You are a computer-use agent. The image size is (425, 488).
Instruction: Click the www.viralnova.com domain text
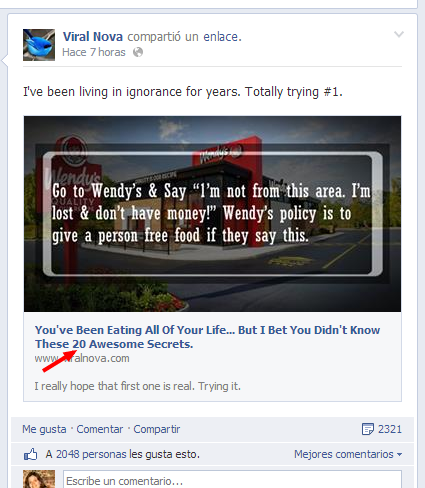pyautogui.click(x=82, y=358)
